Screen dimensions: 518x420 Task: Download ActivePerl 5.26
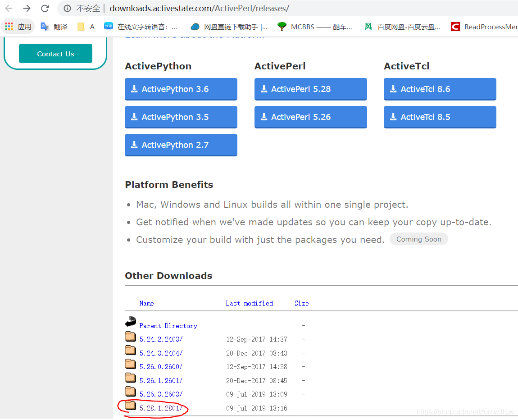click(x=310, y=117)
